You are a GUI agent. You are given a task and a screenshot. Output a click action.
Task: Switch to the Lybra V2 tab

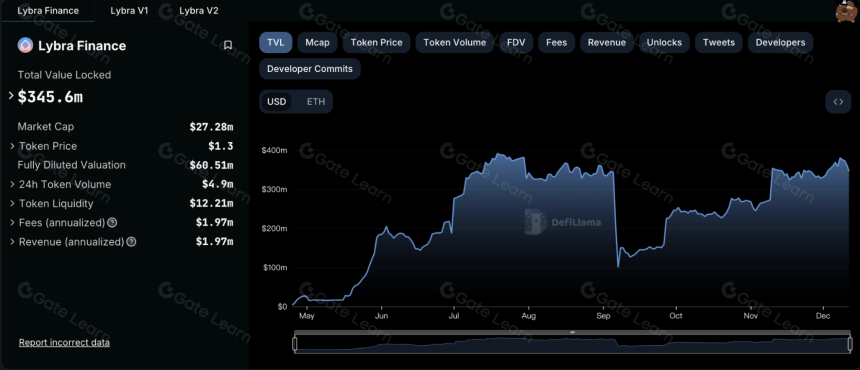point(199,10)
